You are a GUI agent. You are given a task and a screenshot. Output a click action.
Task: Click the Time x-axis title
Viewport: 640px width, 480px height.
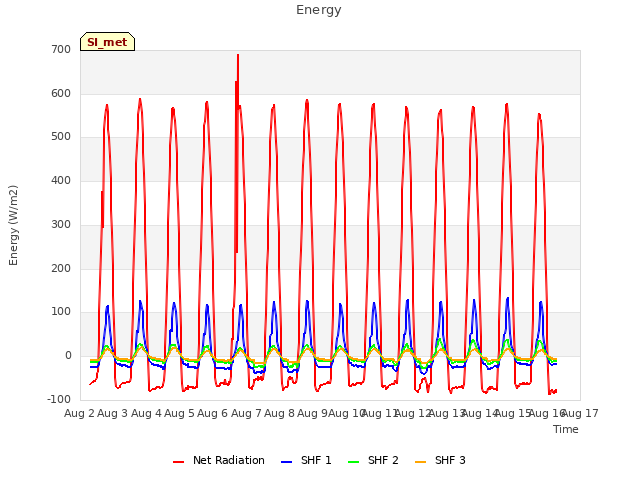click(566, 429)
